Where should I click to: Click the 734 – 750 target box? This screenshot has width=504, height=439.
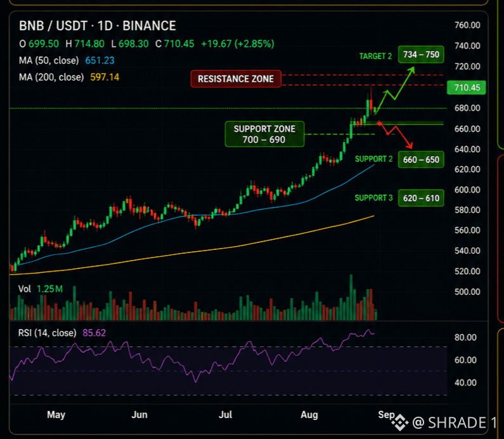(x=421, y=55)
